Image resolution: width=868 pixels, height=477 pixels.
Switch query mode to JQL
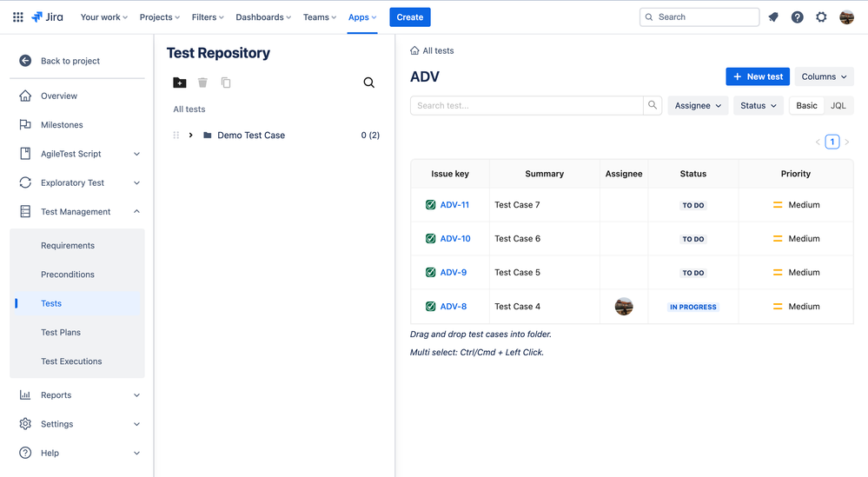tap(838, 105)
